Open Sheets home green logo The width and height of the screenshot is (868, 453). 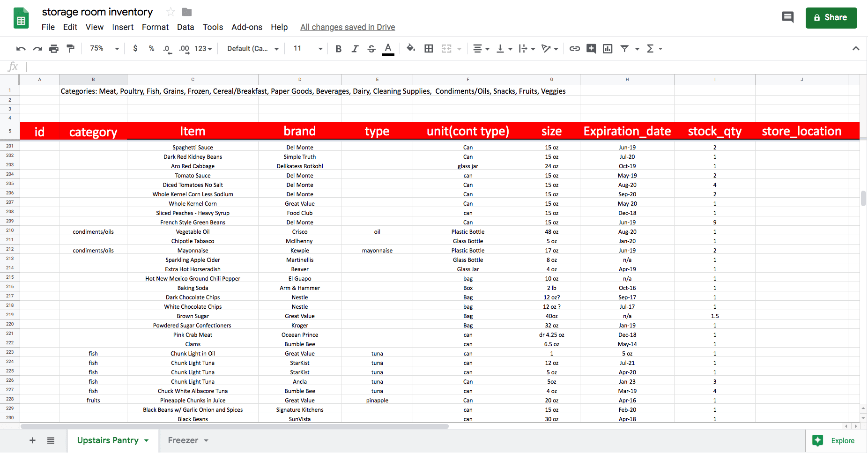pos(21,18)
